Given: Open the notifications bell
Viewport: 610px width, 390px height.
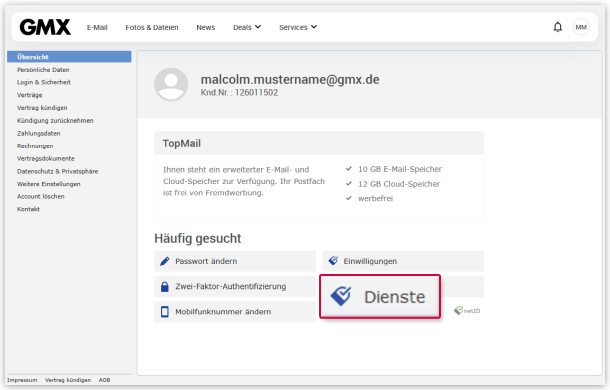Looking at the screenshot, I should 557,27.
